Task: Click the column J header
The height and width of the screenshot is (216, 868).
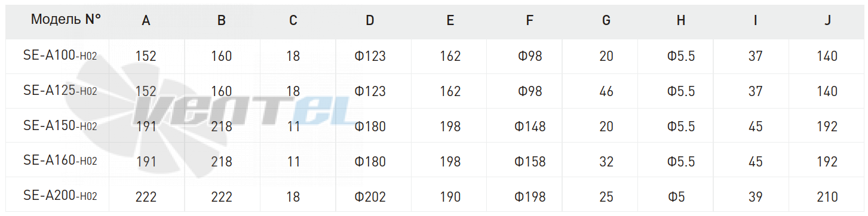Action: (x=827, y=20)
